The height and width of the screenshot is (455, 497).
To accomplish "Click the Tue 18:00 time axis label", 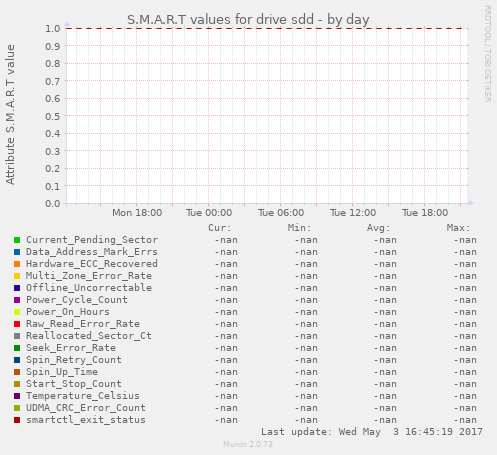I will [425, 213].
